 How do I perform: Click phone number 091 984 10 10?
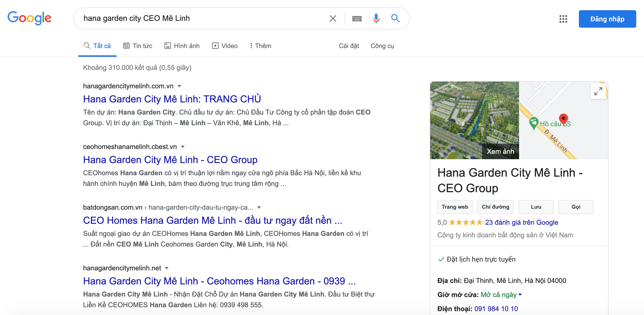[496, 309]
